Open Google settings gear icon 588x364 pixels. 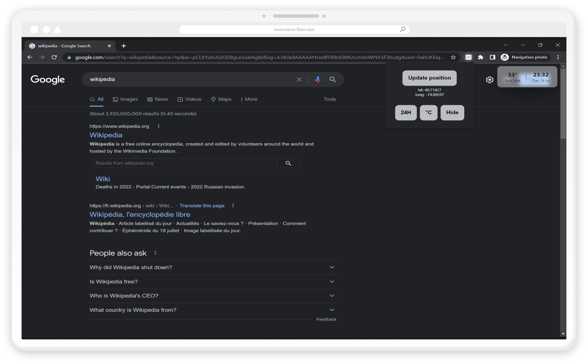490,80
